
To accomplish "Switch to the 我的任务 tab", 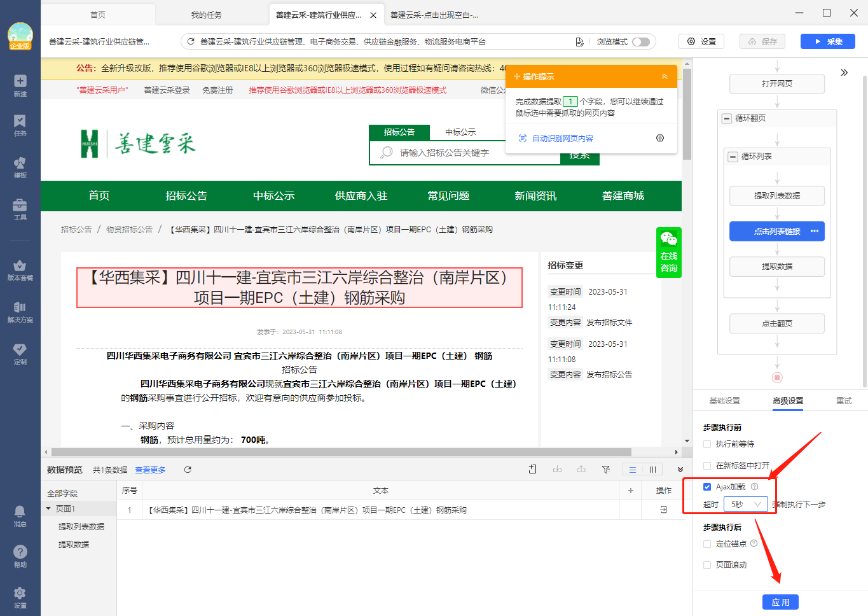I will tap(207, 15).
